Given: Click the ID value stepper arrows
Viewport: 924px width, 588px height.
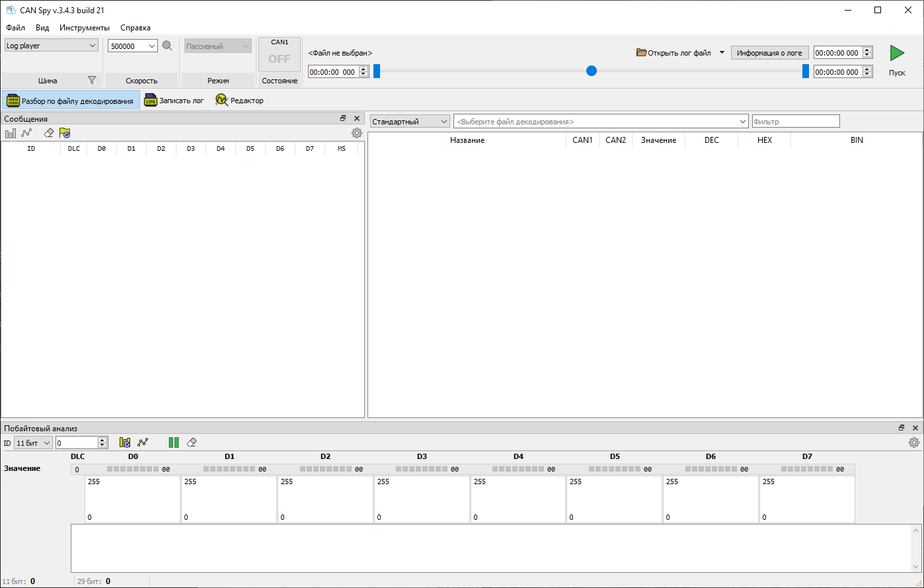Looking at the screenshot, I should (x=102, y=442).
